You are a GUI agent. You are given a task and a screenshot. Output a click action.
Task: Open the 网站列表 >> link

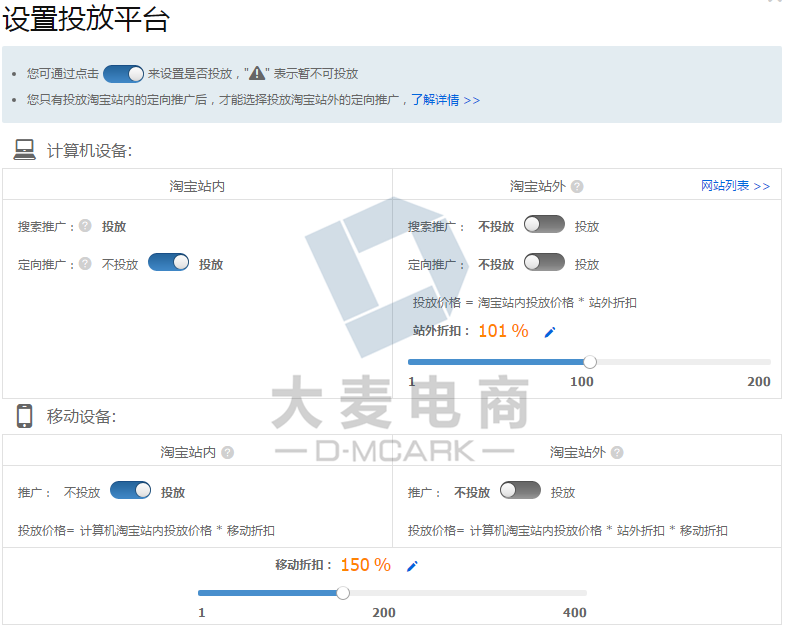pos(735,186)
